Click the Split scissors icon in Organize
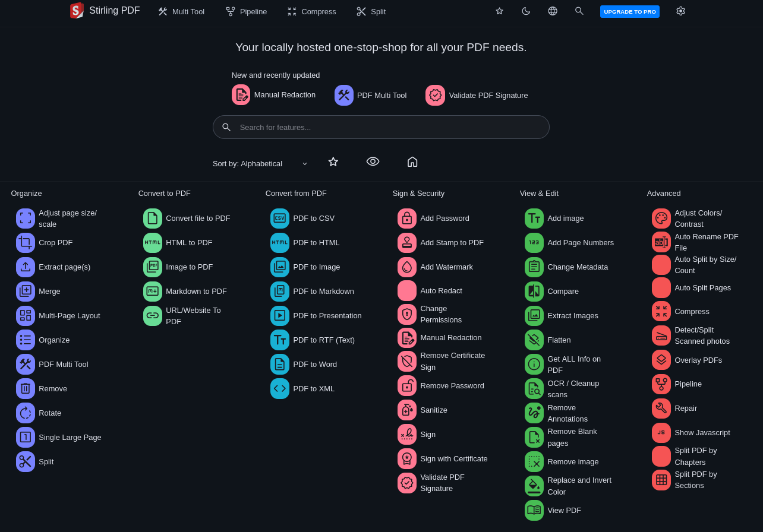 [x=26, y=462]
